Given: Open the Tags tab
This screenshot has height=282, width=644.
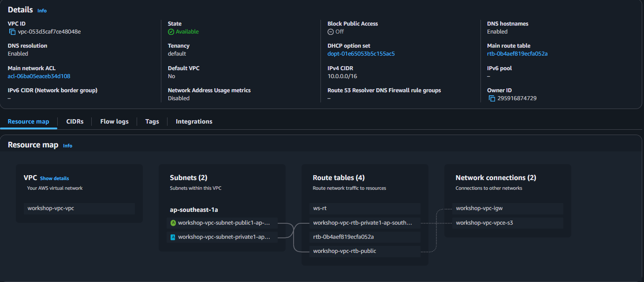Looking at the screenshot, I should pos(152,121).
